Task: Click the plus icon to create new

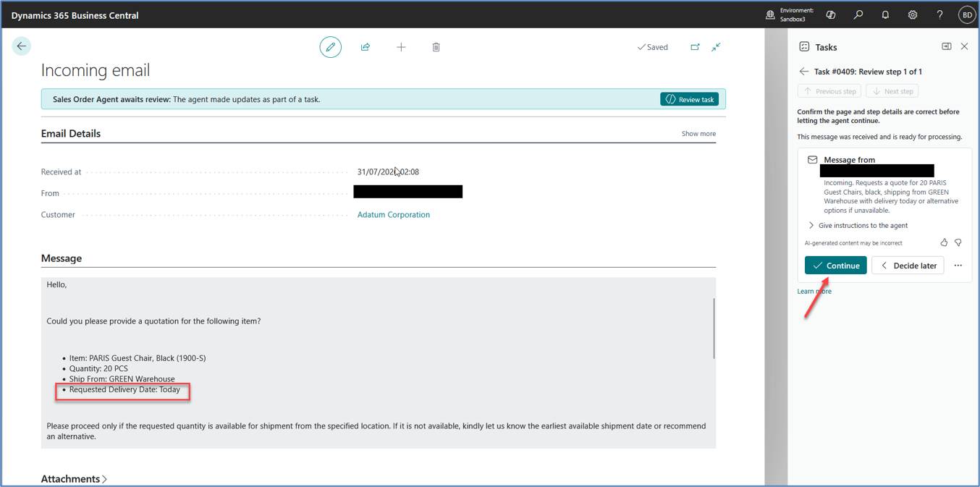Action: [x=401, y=47]
